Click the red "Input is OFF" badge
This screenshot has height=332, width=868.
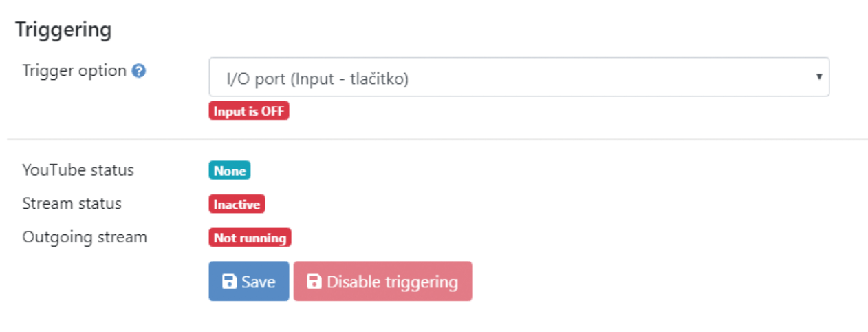pos(249,112)
